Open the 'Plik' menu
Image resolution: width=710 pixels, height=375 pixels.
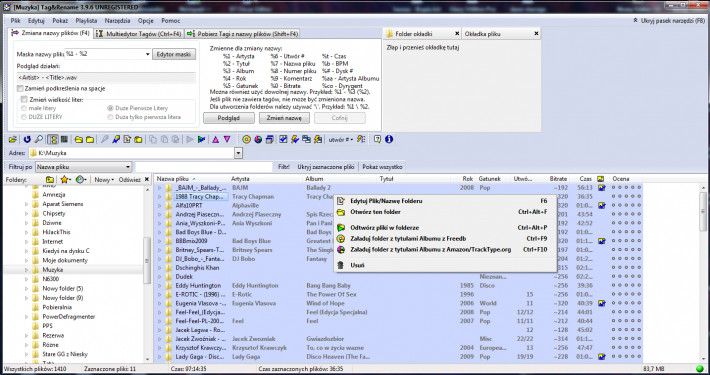pyautogui.click(x=16, y=21)
